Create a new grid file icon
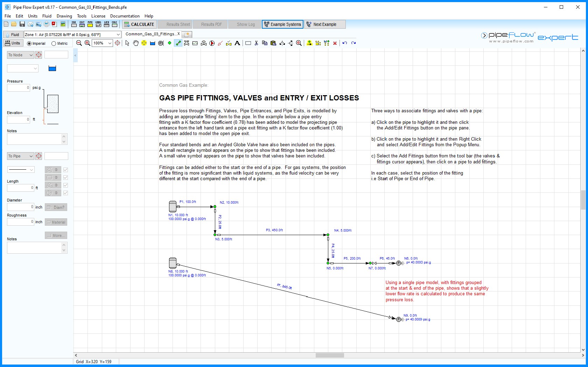The height and width of the screenshot is (367, 588). (6, 24)
